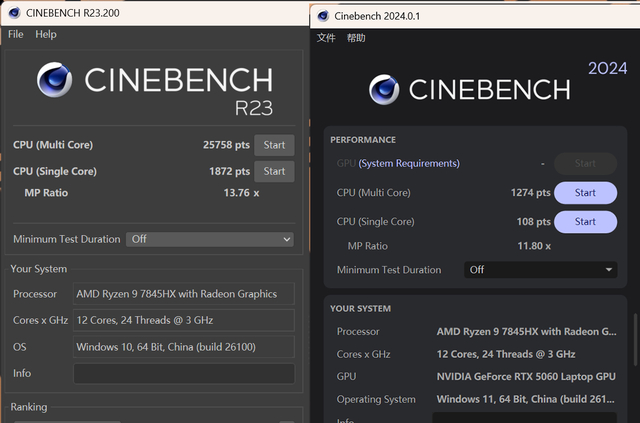Image resolution: width=640 pixels, height=423 pixels.
Task: Start the R23 CPU Multi Core test
Action: pyautogui.click(x=274, y=145)
